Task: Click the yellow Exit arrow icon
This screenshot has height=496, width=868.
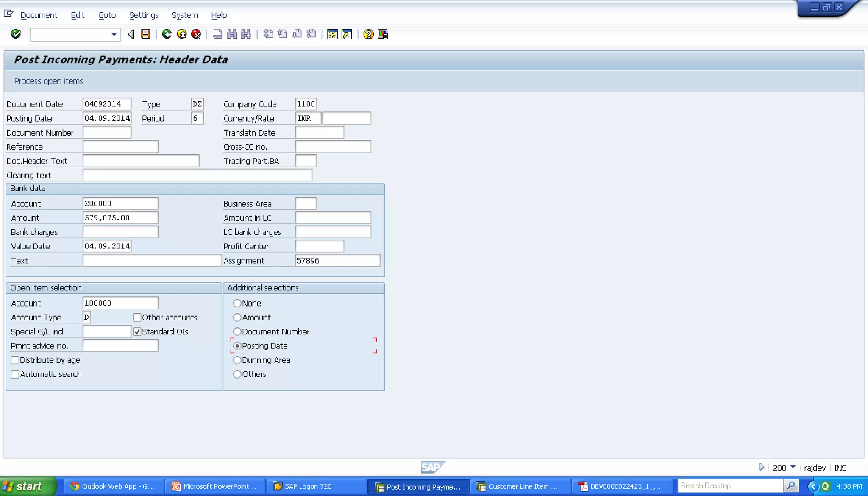Action: [x=182, y=34]
